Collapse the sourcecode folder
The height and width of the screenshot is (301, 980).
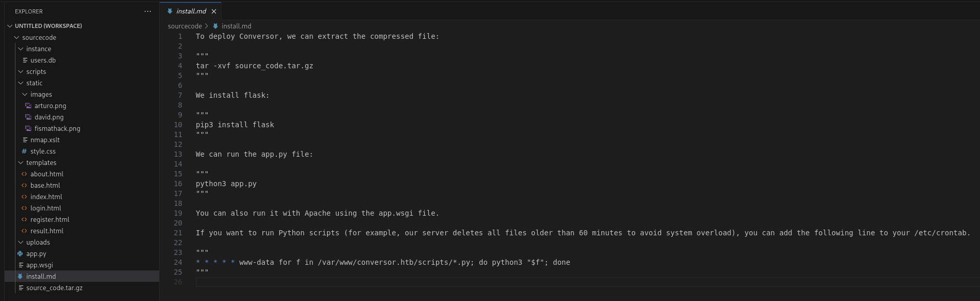pyautogui.click(x=15, y=37)
